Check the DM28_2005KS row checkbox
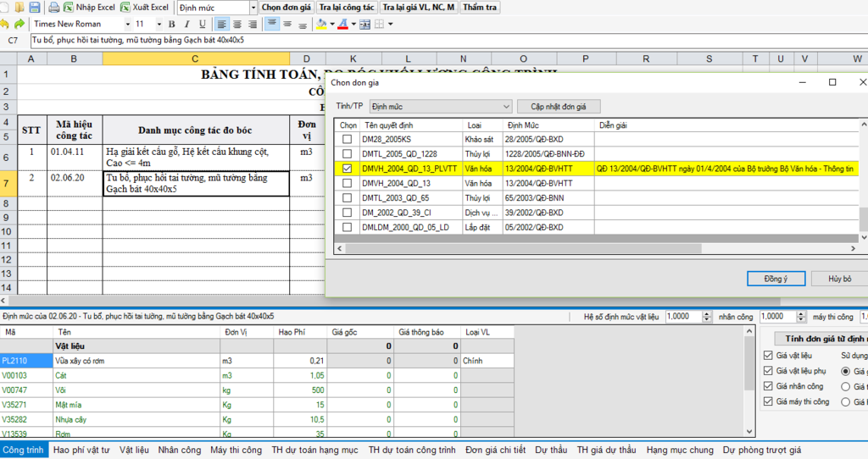Image resolution: width=868 pixels, height=459 pixels. point(347,140)
